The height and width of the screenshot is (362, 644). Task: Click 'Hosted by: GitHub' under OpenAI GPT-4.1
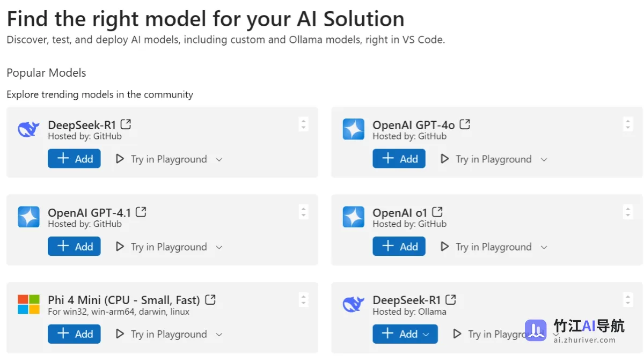click(85, 224)
